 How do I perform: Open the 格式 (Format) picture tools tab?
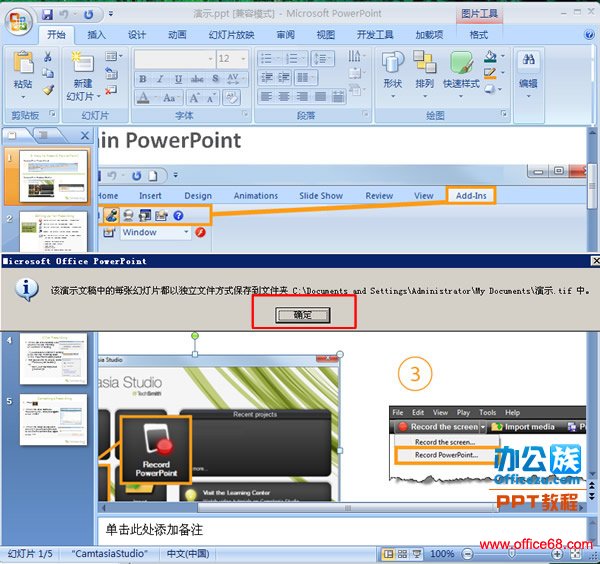coord(478,35)
